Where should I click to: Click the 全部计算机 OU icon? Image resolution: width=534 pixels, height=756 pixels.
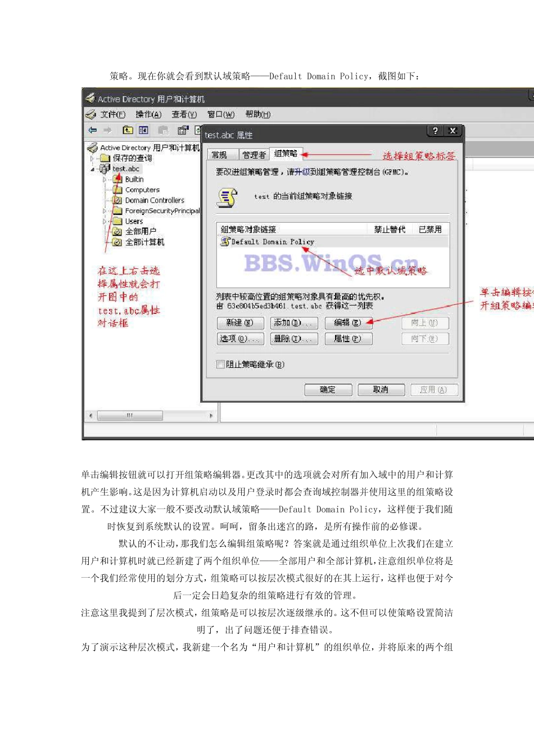117,242
